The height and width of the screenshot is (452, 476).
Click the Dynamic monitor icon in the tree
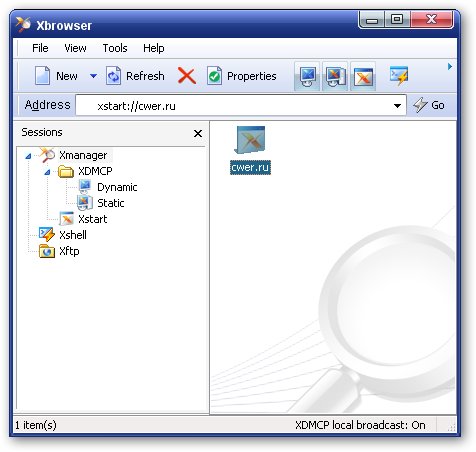(85, 187)
